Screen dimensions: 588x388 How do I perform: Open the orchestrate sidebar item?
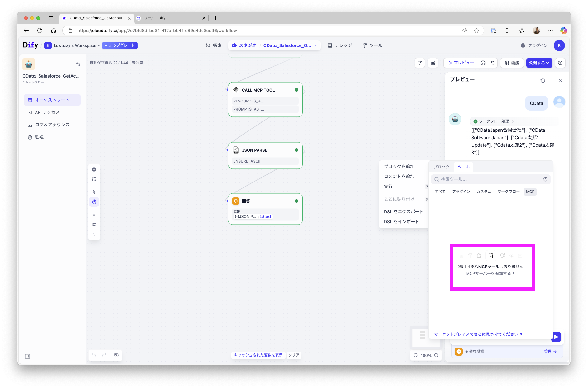(x=52, y=100)
